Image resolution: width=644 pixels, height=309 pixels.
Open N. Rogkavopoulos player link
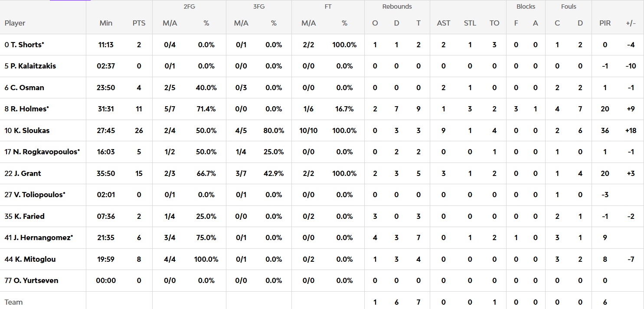coord(45,152)
